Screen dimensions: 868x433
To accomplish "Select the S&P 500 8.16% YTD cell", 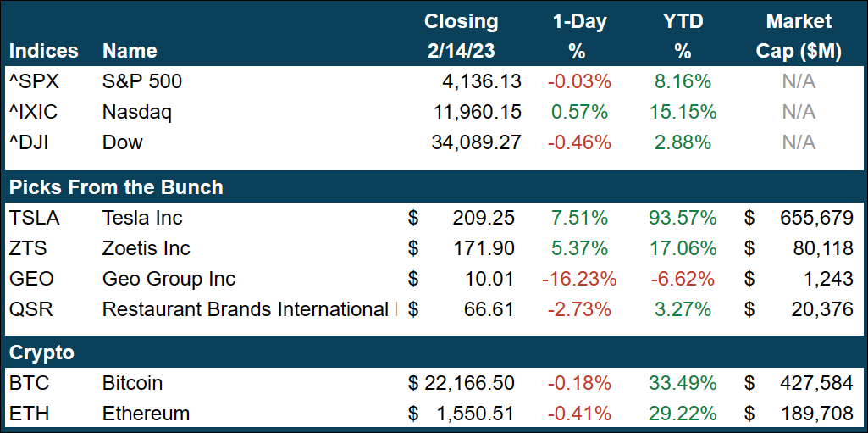I will coord(683,81).
